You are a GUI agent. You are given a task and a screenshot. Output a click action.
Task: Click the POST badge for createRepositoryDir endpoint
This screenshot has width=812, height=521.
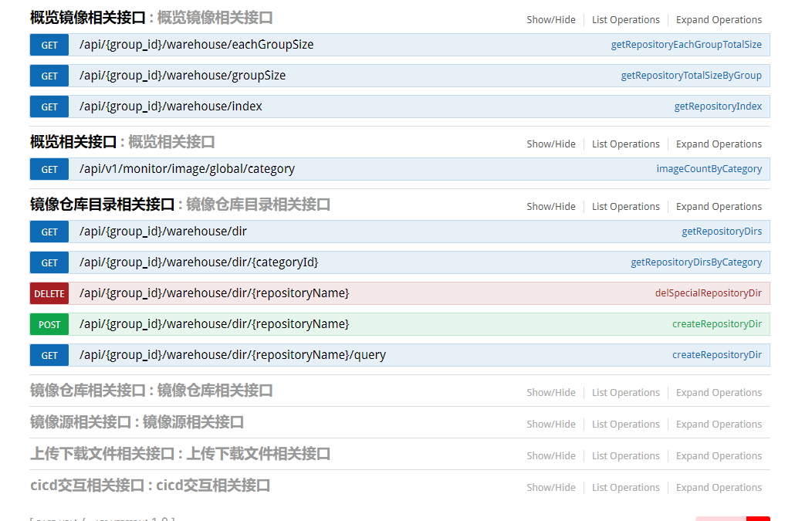[x=49, y=324]
